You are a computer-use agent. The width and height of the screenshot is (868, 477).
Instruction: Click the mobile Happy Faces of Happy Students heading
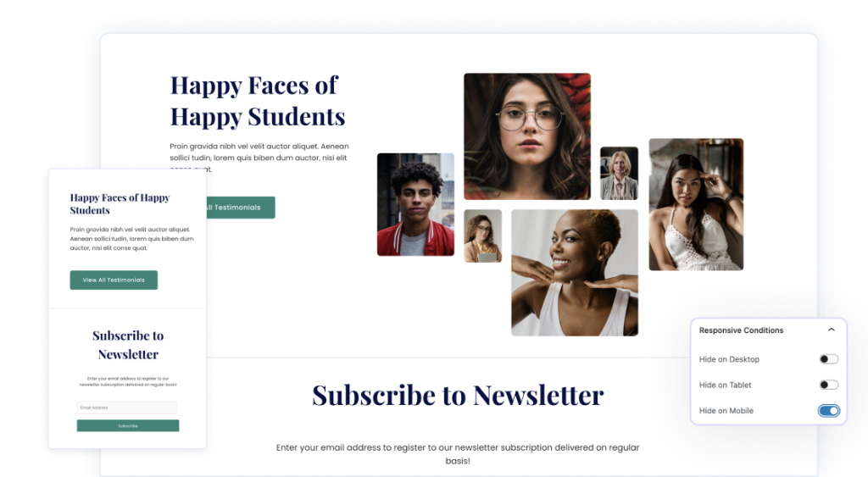[120, 203]
